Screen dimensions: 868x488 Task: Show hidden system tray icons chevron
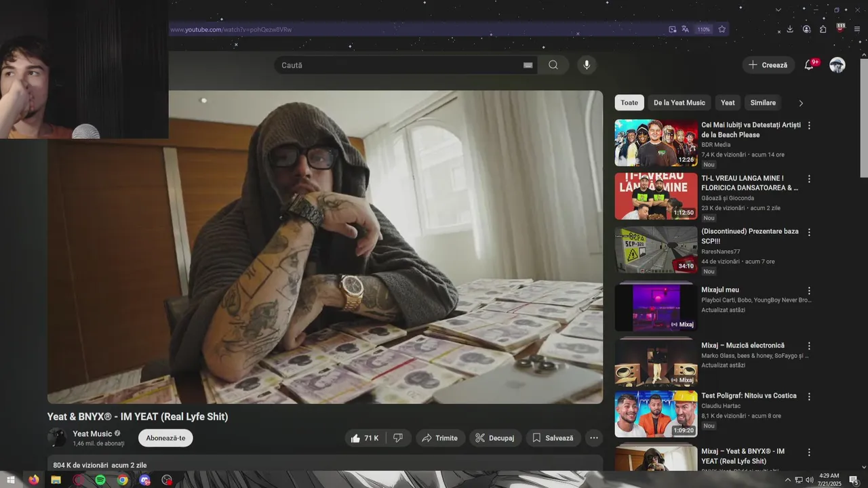(x=787, y=480)
